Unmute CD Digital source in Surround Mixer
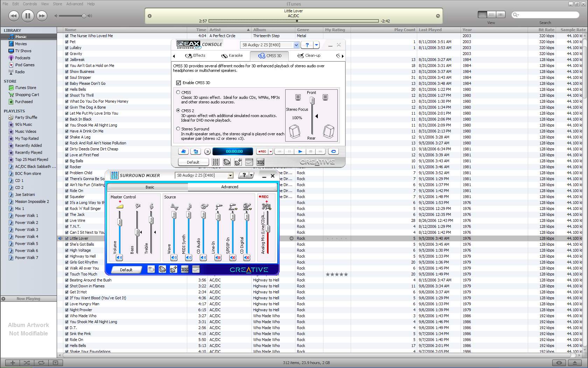 pos(247,258)
